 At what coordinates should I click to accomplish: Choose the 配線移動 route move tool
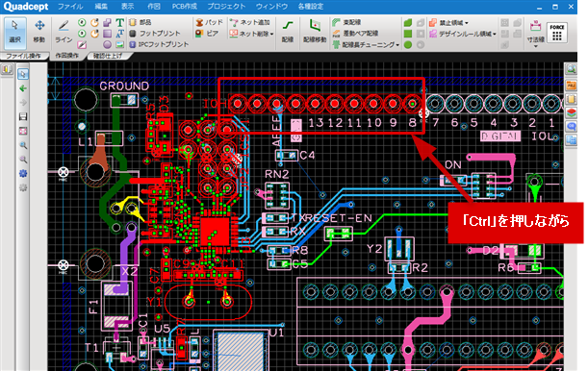pyautogui.click(x=315, y=32)
